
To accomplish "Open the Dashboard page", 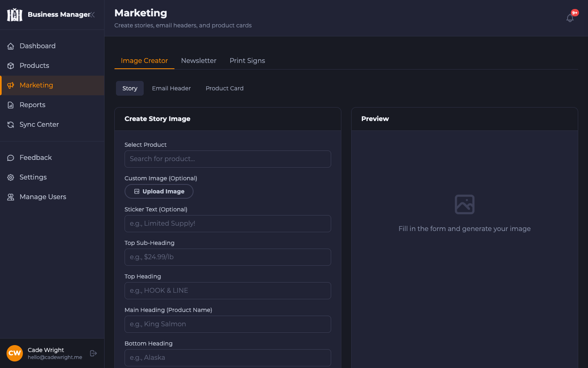I will point(52,46).
